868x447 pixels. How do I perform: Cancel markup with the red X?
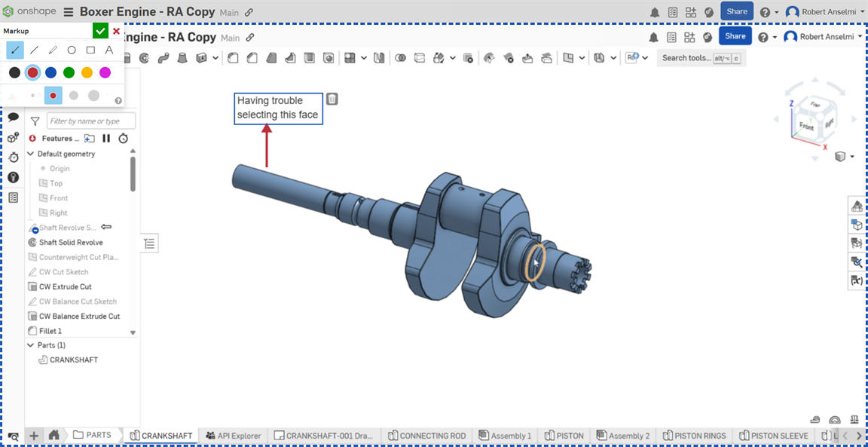click(x=116, y=31)
